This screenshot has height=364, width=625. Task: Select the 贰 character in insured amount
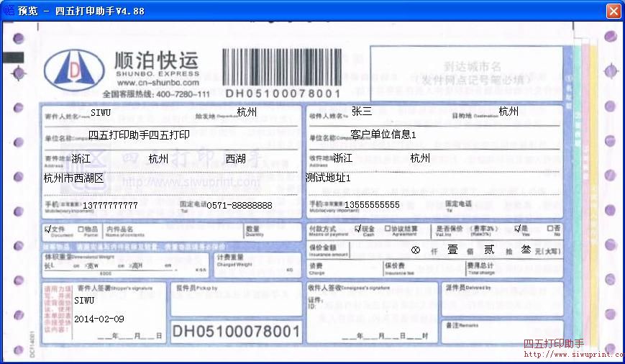click(489, 250)
